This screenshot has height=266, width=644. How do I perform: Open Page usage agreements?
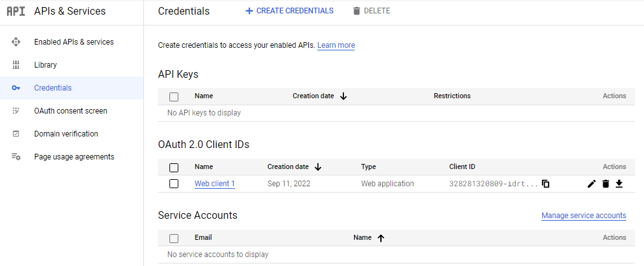click(75, 157)
